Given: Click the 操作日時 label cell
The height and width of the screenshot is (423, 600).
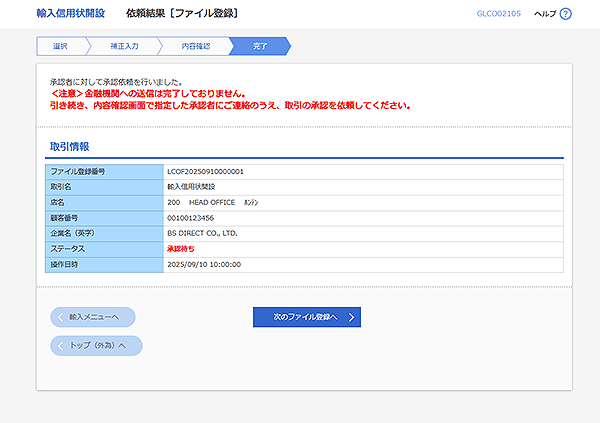Looking at the screenshot, I should (x=104, y=265).
